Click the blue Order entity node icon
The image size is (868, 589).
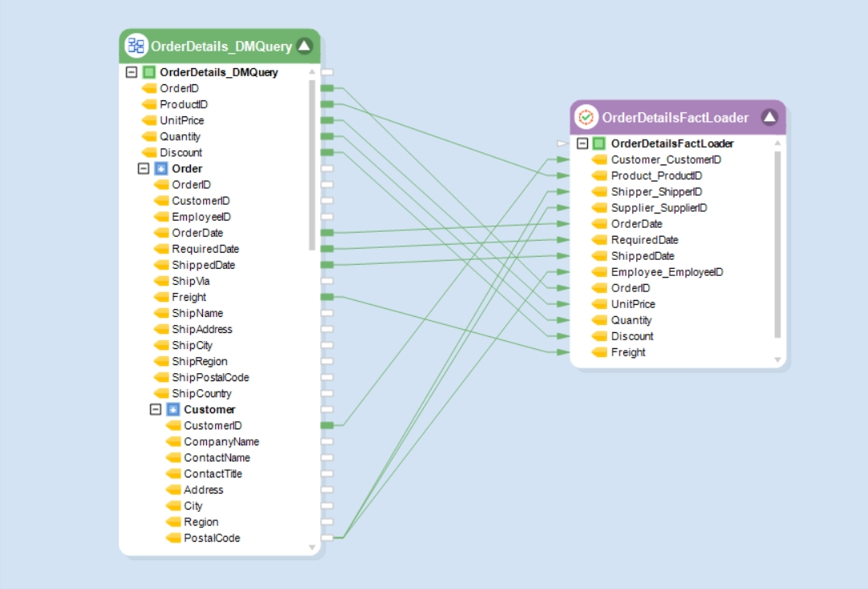click(161, 169)
